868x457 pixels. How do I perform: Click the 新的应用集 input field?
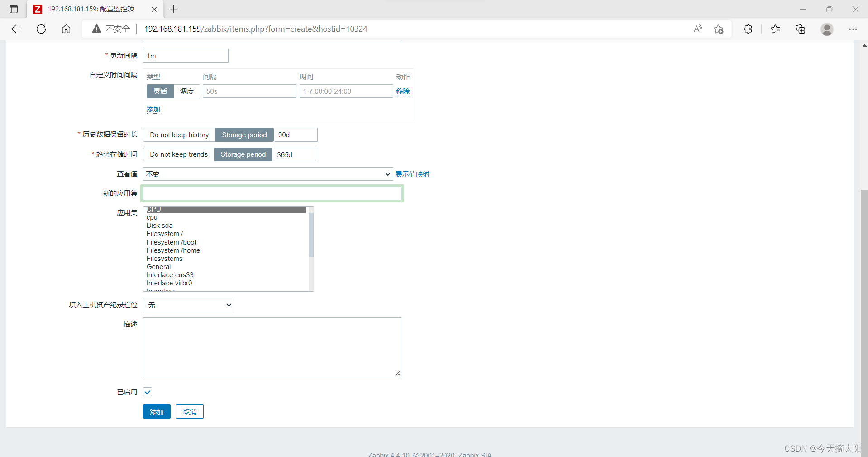272,193
